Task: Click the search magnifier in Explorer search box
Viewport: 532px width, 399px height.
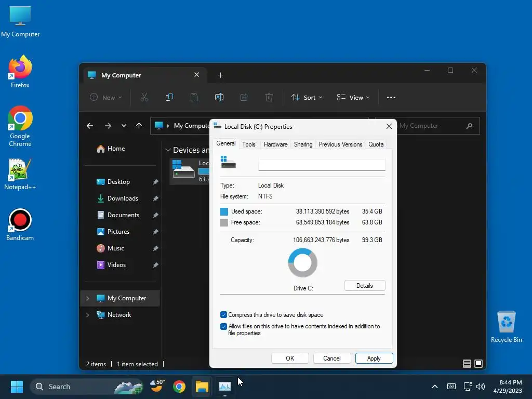Action: point(469,126)
